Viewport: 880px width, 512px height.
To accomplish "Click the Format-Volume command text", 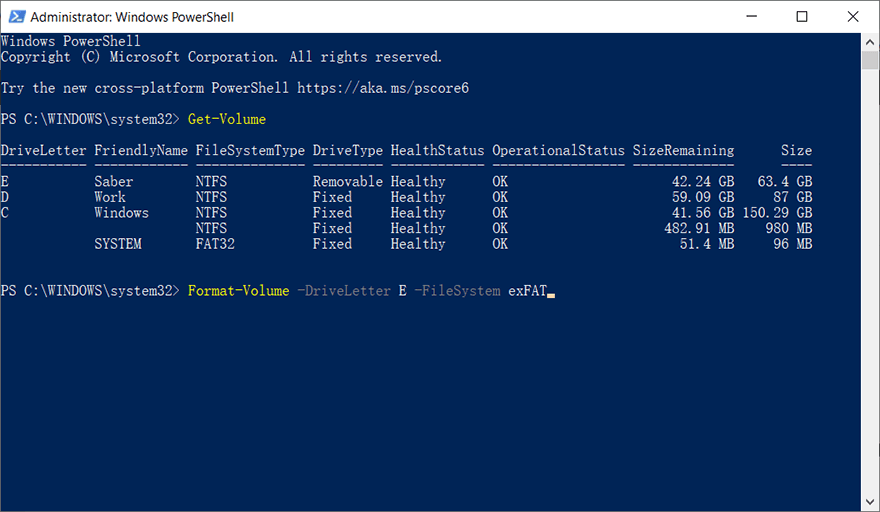I will tap(238, 291).
